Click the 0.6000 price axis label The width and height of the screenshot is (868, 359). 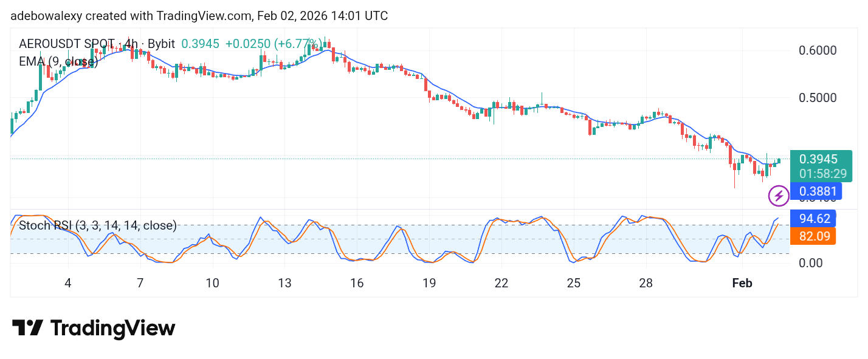[818, 50]
